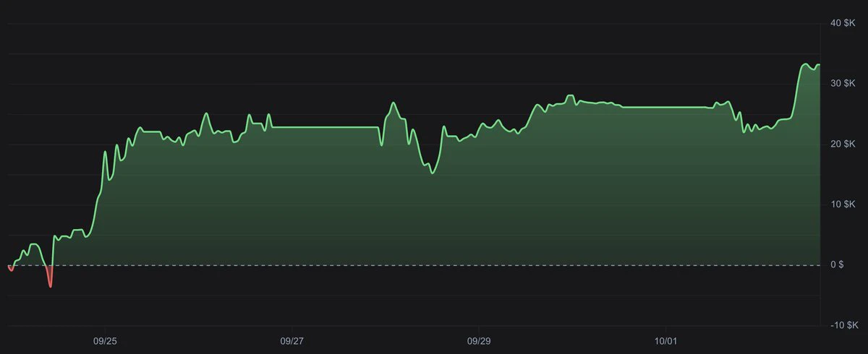Image resolution: width=868 pixels, height=354 pixels.
Task: Click the 09/25 date axis label
Action: 105,340
